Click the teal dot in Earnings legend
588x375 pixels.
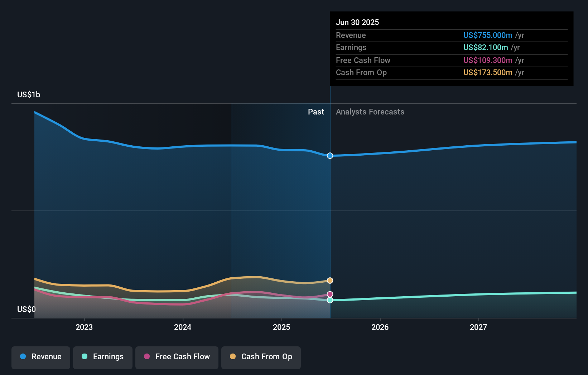pos(85,356)
